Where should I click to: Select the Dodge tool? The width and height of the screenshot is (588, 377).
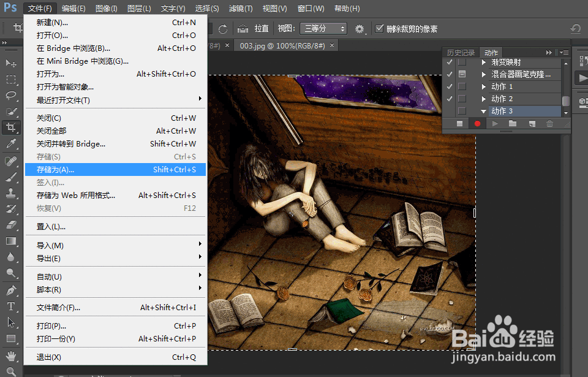coord(11,273)
